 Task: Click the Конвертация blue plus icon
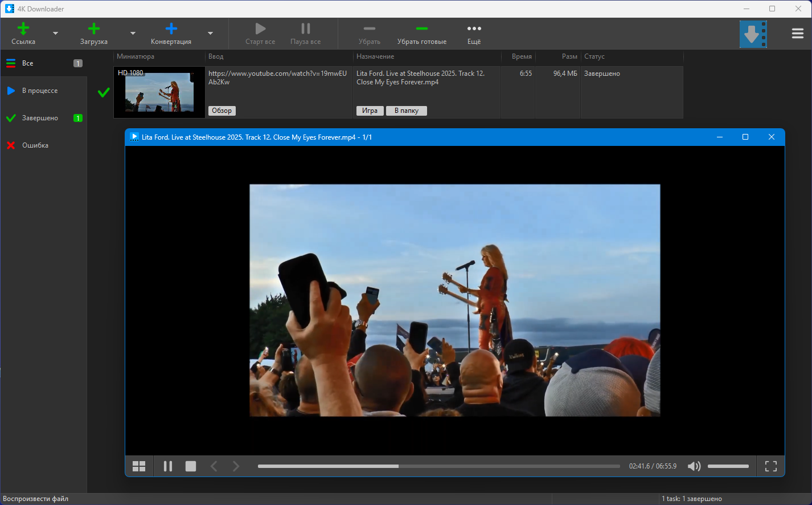(171, 29)
